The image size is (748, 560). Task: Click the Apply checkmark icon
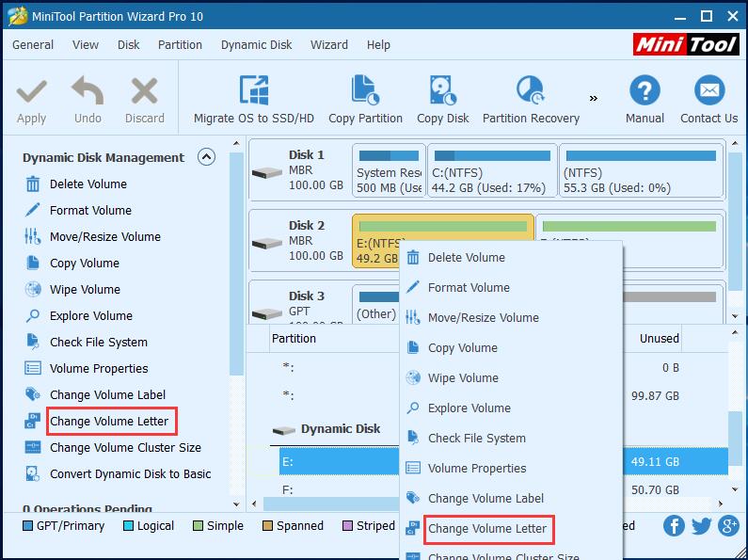click(x=31, y=91)
